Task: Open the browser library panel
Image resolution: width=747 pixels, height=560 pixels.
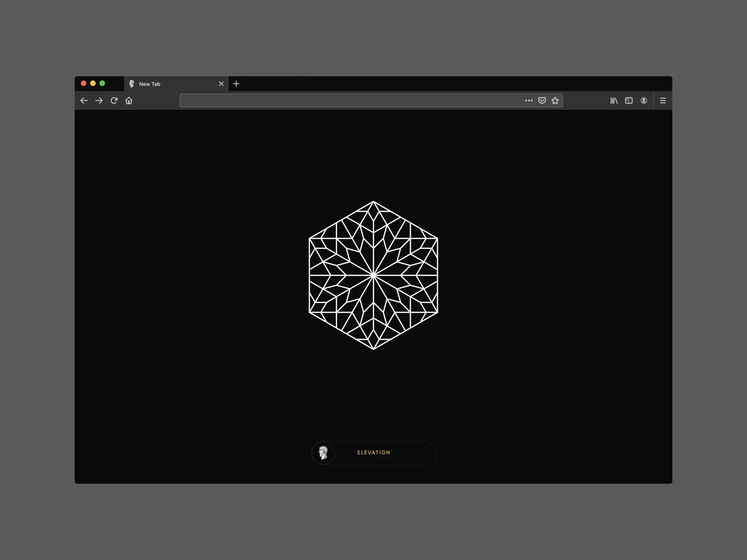Action: coord(614,100)
